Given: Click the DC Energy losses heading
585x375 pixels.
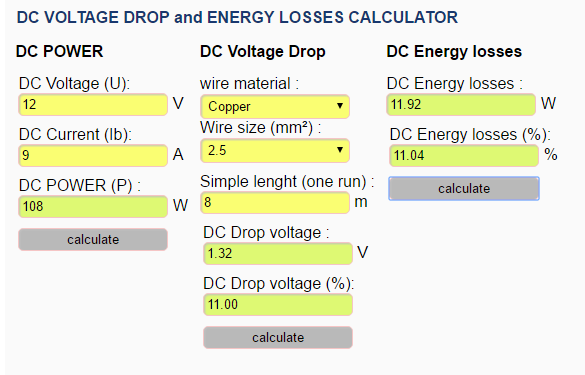Looking at the screenshot, I should click(x=454, y=51).
